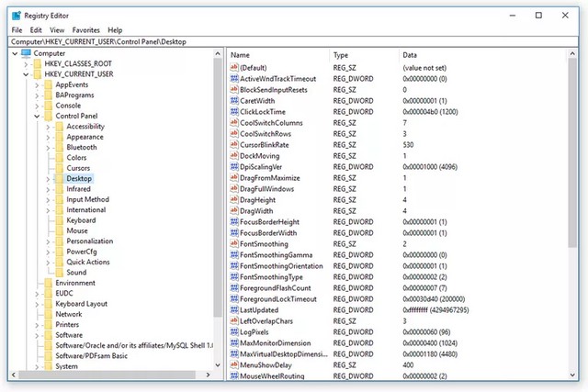588x392 pixels.
Task: Click tree pane horizontal scrollbar right arrow
Action: tap(209, 375)
